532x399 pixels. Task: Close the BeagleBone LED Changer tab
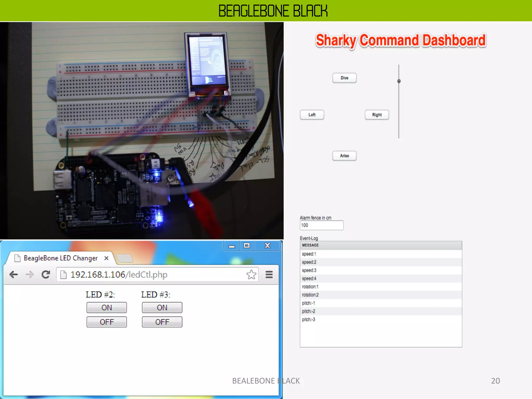(106, 258)
